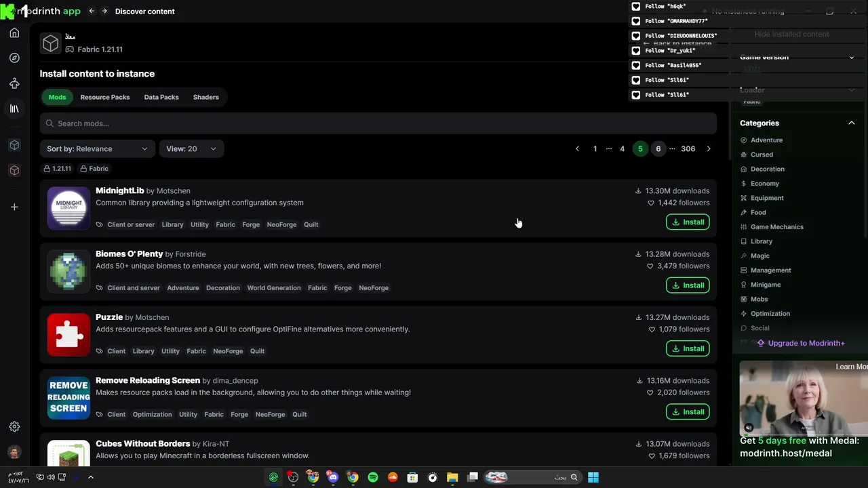Go to results page 306
This screenshot has height=488, width=868.
688,148
